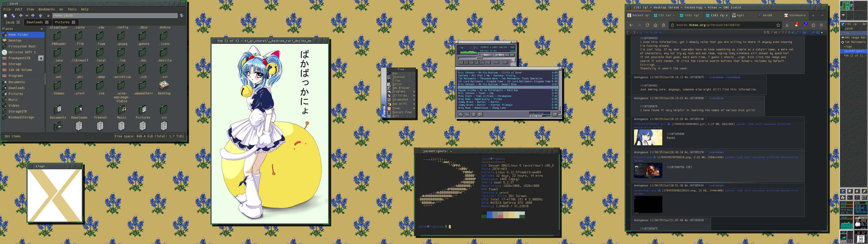Click the new tab icon in file manager toolbar

click(5, 16)
